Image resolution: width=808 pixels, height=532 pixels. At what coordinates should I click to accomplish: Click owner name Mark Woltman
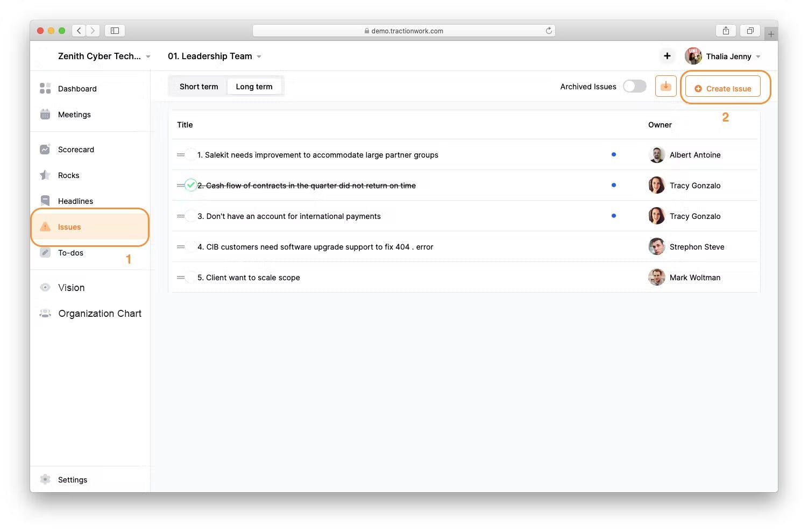[695, 278]
